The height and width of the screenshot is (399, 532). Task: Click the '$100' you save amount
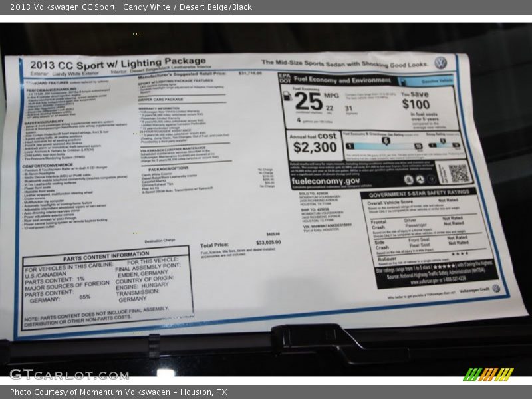[x=416, y=104]
